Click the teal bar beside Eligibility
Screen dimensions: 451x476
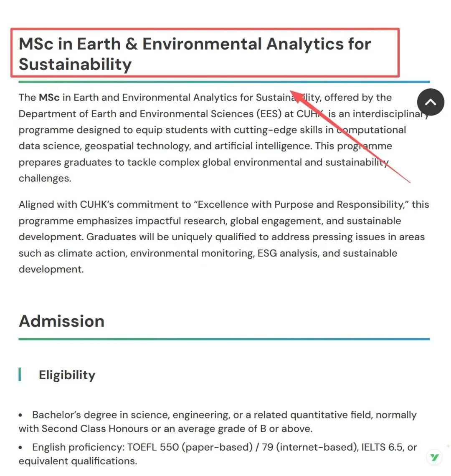pyautogui.click(x=20, y=375)
